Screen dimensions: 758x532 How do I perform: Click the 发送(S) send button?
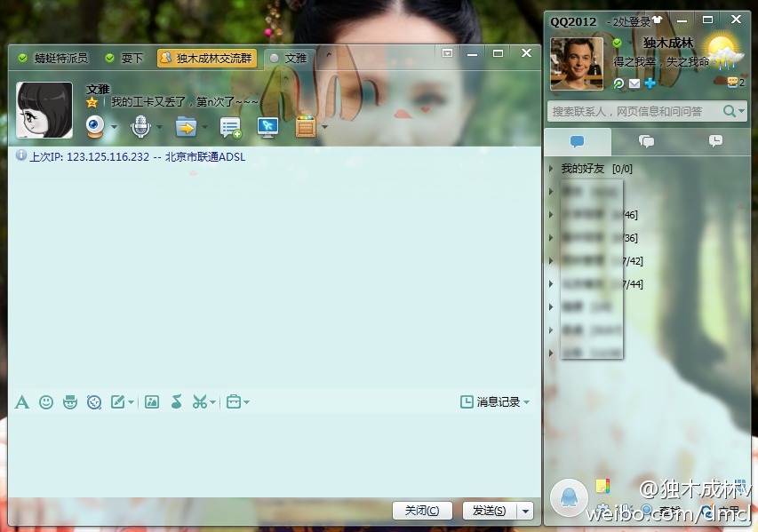490,511
